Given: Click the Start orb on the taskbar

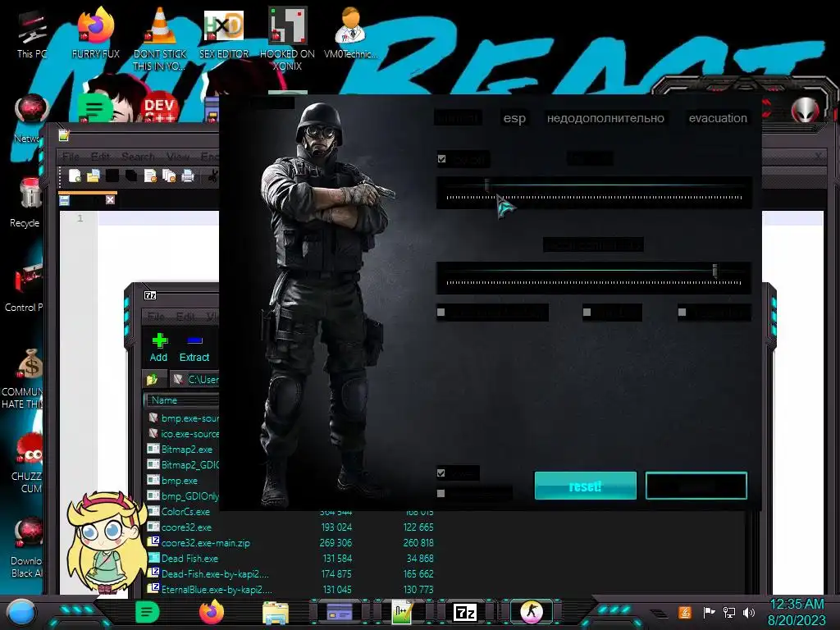Looking at the screenshot, I should [x=21, y=612].
